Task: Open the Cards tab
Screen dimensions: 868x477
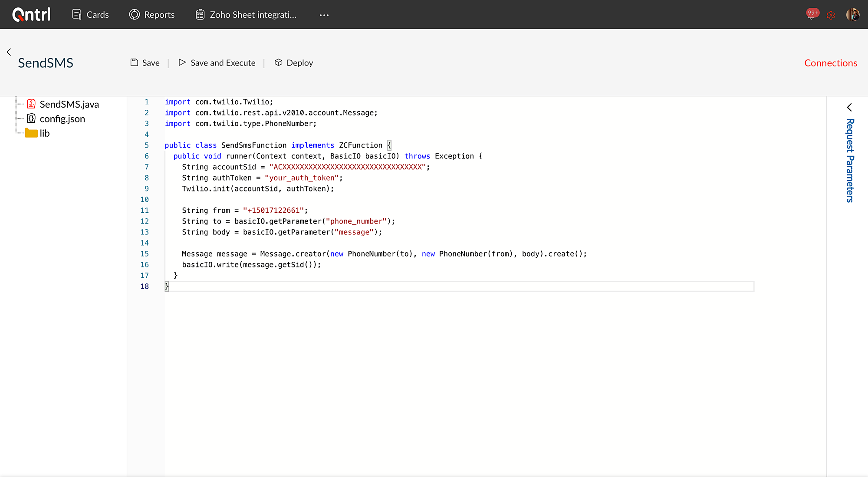Action: tap(90, 15)
